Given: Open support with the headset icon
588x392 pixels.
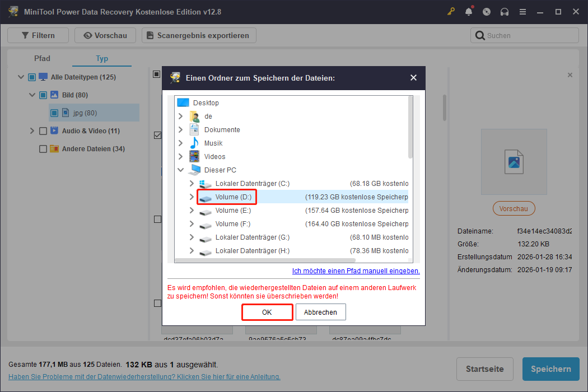Looking at the screenshot, I should point(505,12).
